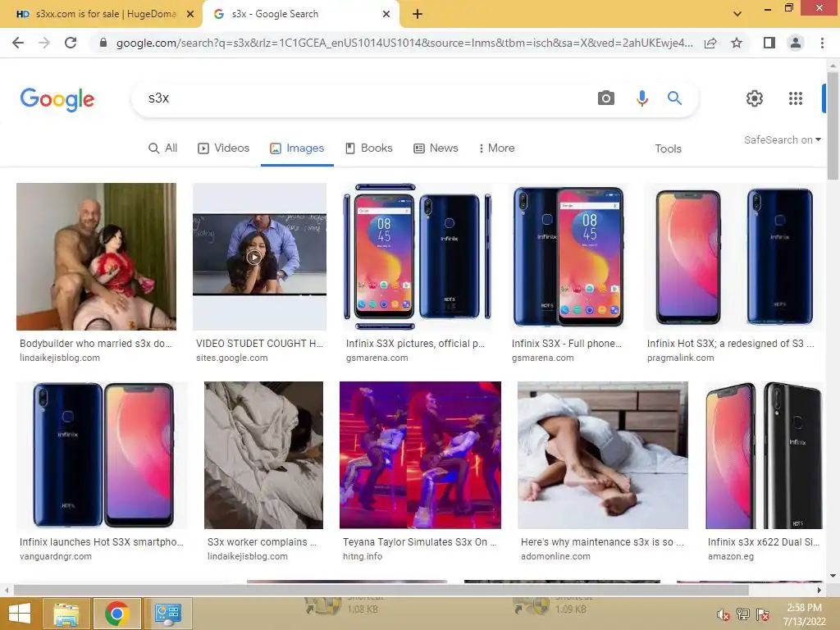Open the Action Center flag icon
The image size is (840, 630).
(763, 615)
